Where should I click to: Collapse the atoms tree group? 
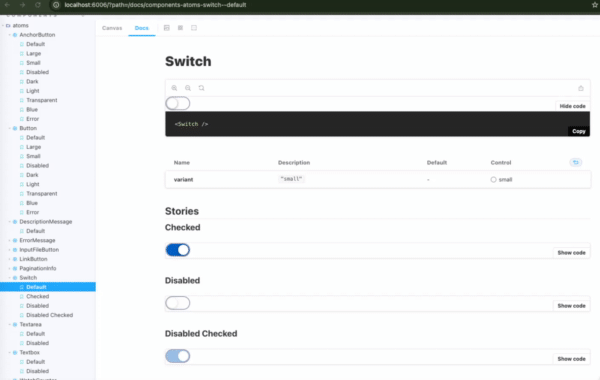(x=3, y=26)
